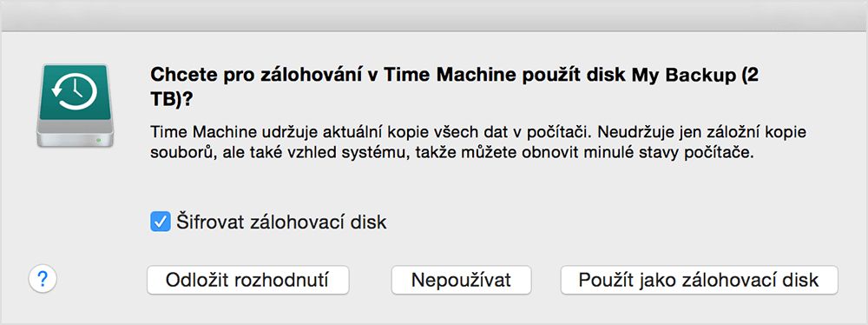Click the blue checkmark box for encryption
The image size is (868, 325).
click(x=161, y=222)
